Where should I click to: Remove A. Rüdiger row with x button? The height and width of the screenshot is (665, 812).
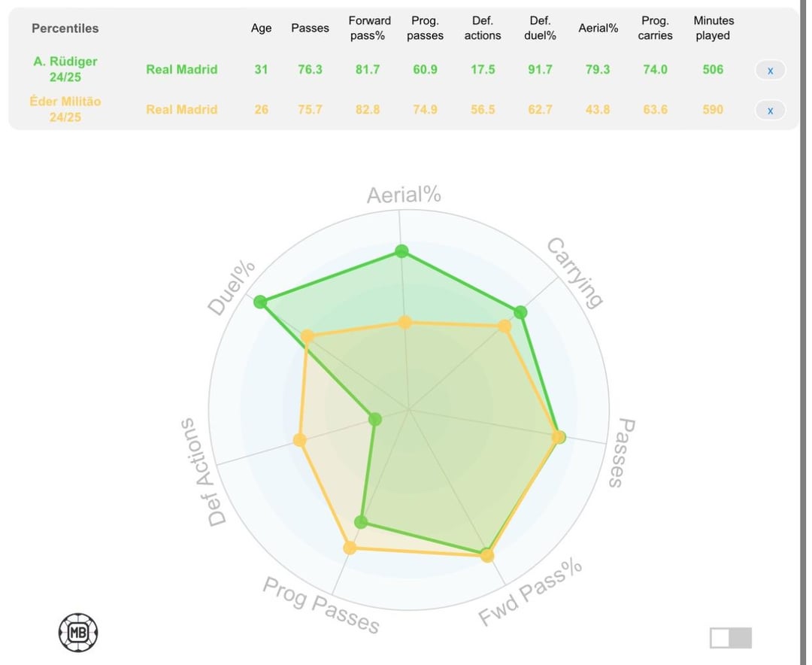770,71
